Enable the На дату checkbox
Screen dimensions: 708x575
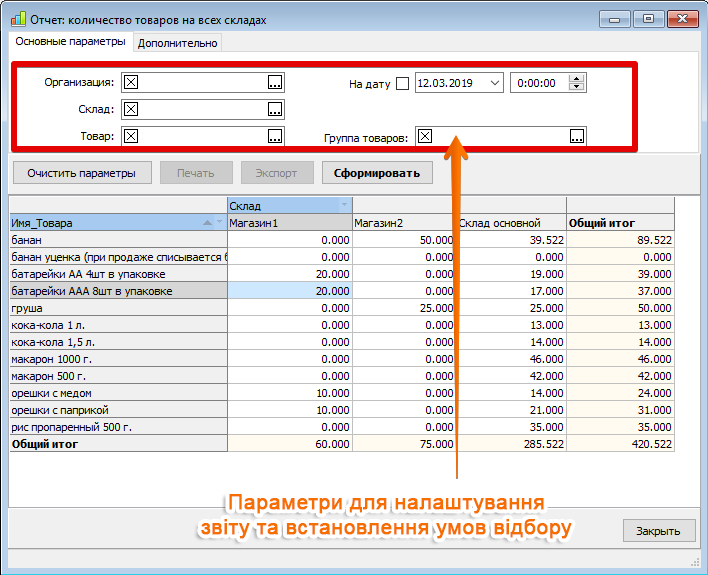point(402,84)
